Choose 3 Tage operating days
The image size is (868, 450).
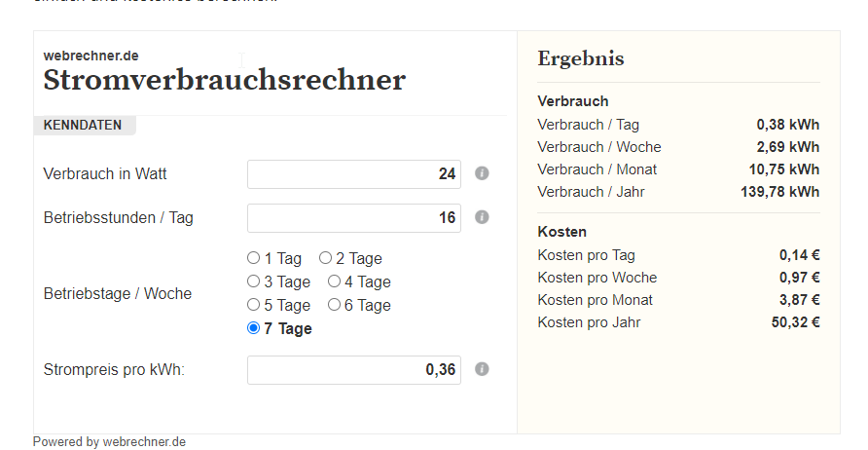coord(253,281)
